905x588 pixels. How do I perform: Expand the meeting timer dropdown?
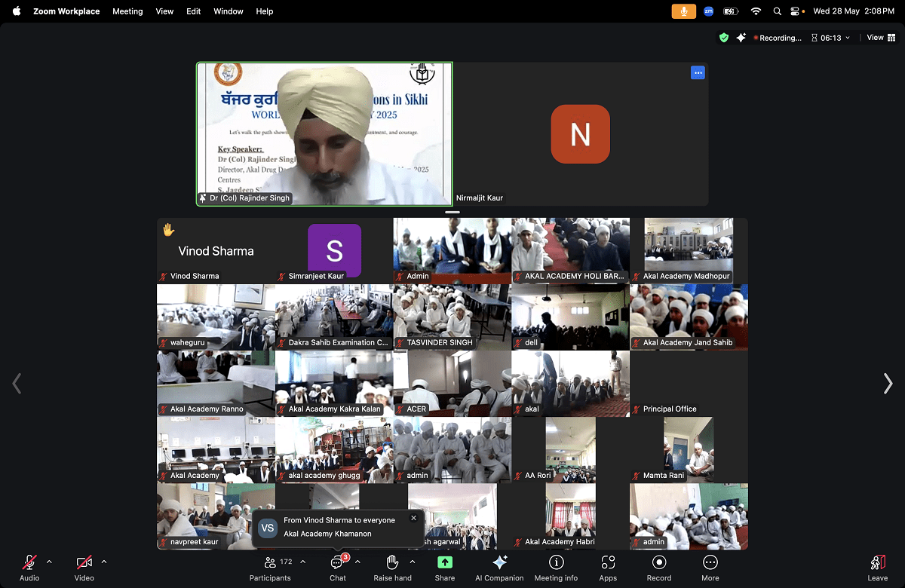[848, 38]
